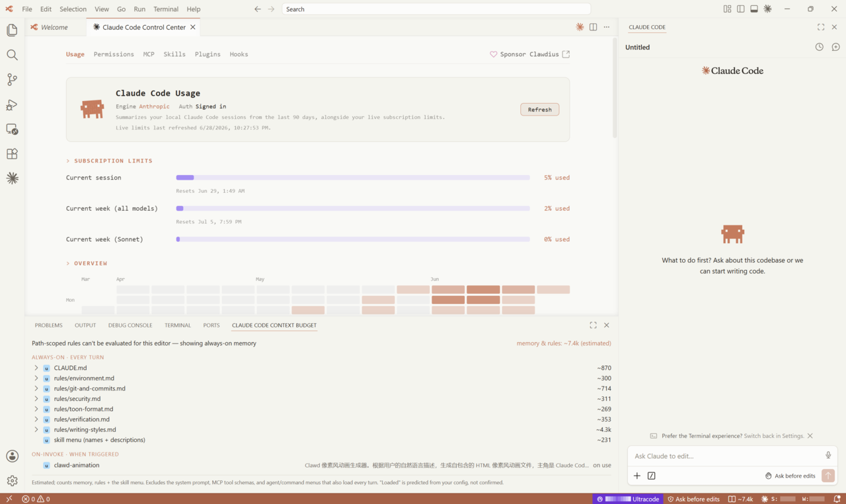Focus the Ask Claude to edit input

tap(727, 456)
